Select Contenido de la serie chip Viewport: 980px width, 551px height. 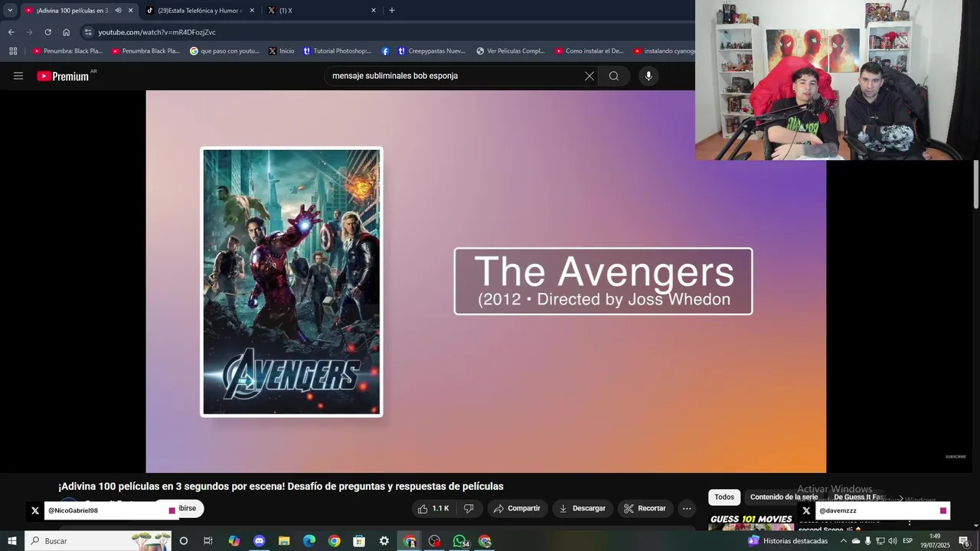click(x=784, y=497)
